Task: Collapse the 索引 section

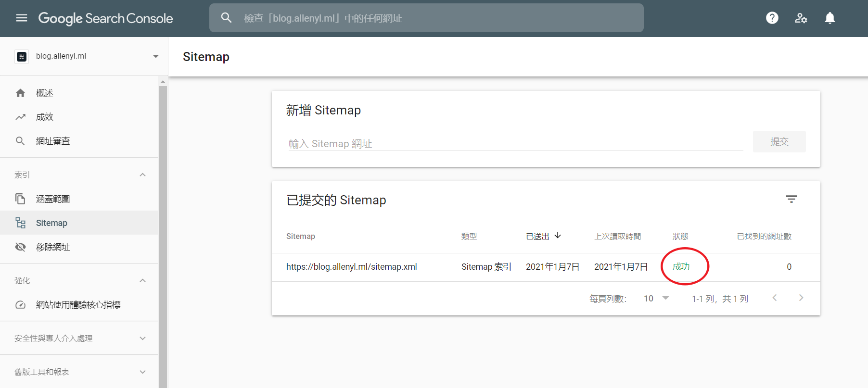Action: point(142,175)
